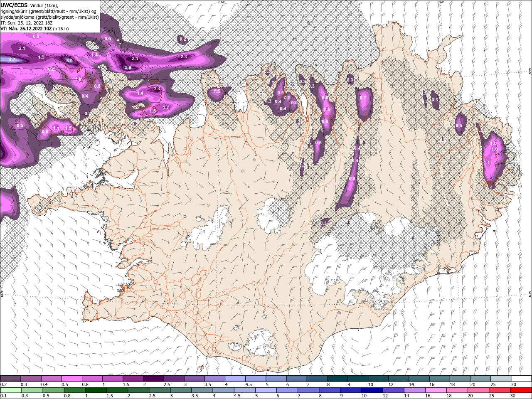Click the deep navy blue swatch in lower legend
This screenshot has height=399, width=532.
[372, 390]
